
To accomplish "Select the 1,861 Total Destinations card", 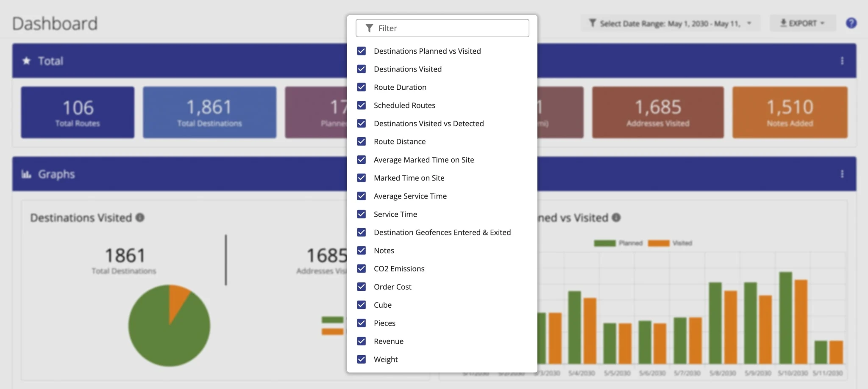I will tap(209, 112).
